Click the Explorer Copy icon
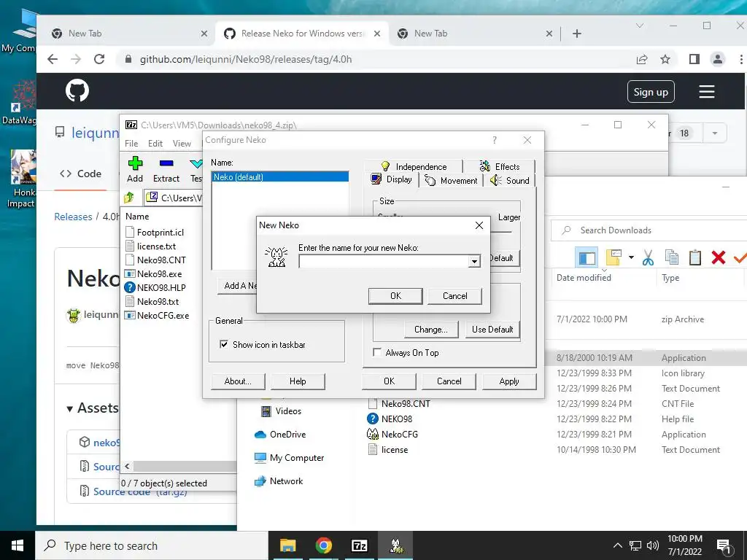This screenshot has height=560, width=747. point(672,257)
